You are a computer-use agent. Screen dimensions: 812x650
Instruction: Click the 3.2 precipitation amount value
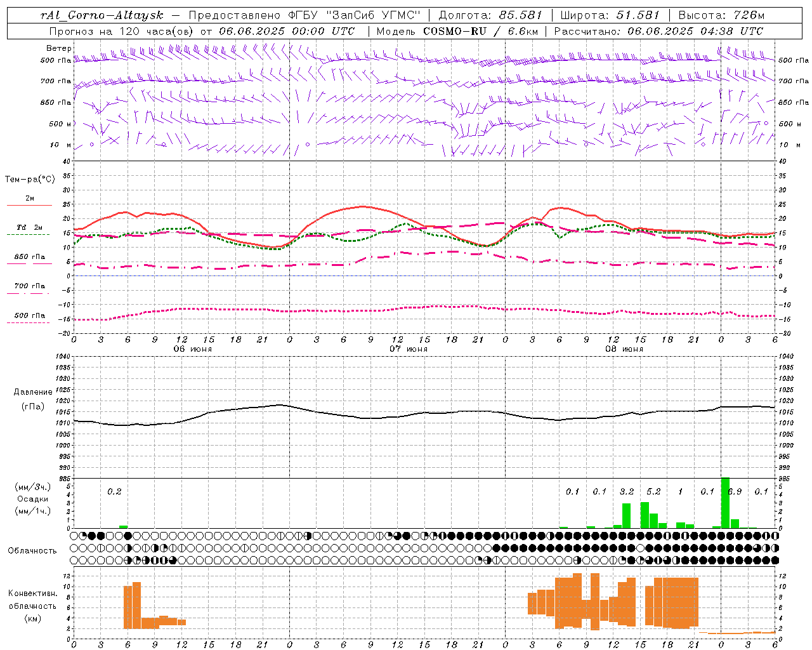(627, 492)
